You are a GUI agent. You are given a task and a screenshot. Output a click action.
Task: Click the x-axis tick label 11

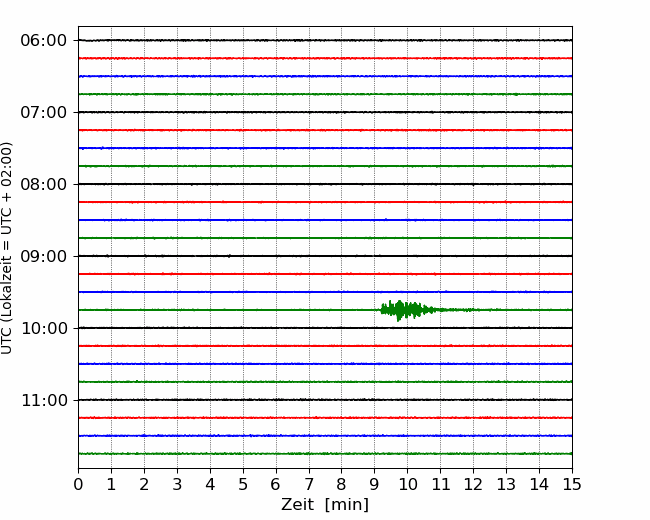441,484
